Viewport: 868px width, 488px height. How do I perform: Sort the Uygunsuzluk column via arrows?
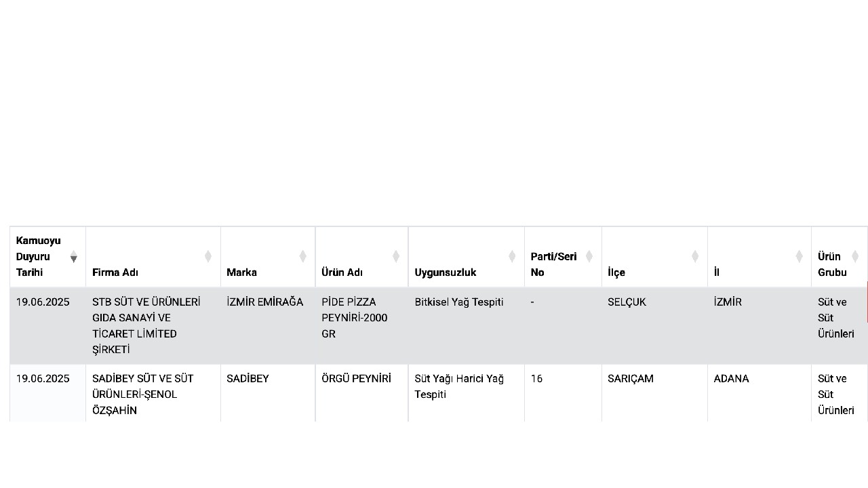click(x=512, y=256)
